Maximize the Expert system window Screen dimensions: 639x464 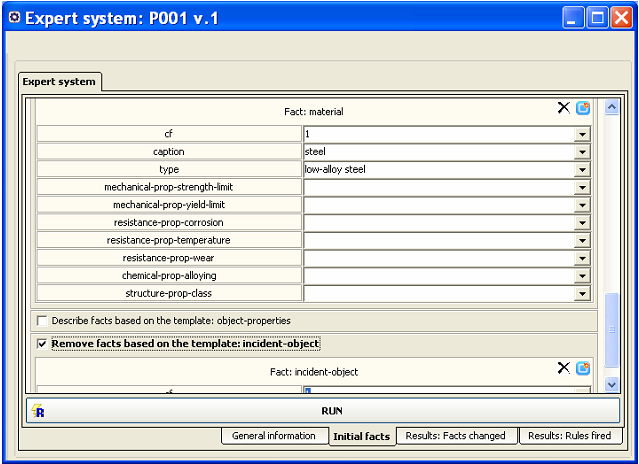(597, 18)
